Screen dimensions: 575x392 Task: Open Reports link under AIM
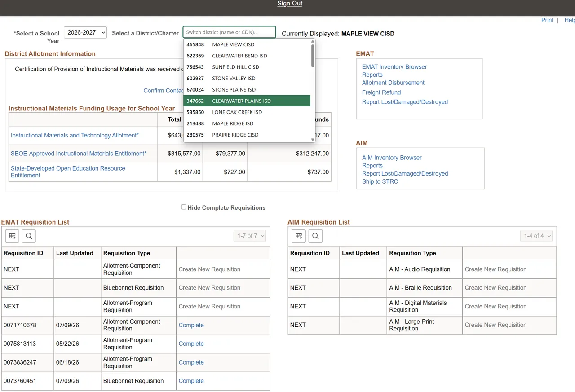372,166
